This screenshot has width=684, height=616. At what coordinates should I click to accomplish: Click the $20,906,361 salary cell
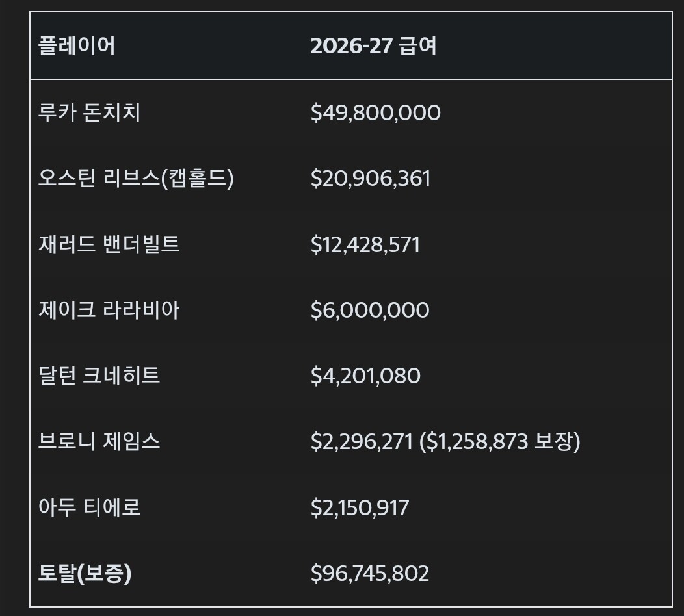(371, 178)
